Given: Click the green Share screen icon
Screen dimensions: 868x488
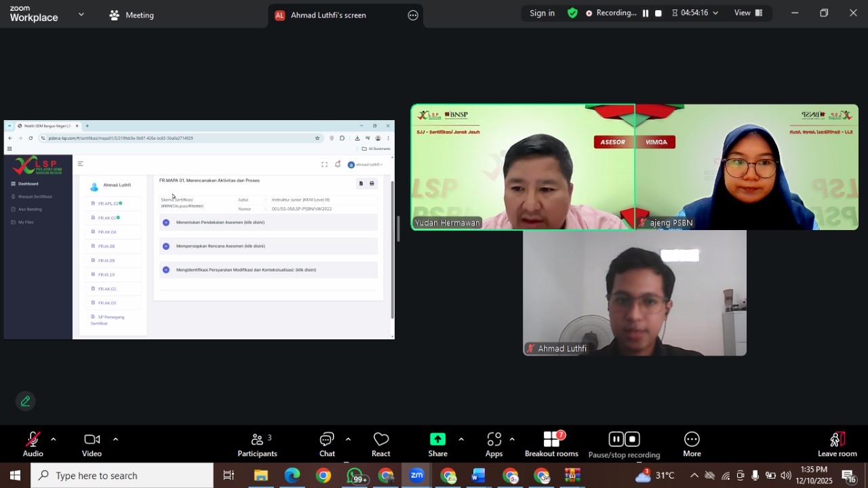Looking at the screenshot, I should (x=438, y=439).
